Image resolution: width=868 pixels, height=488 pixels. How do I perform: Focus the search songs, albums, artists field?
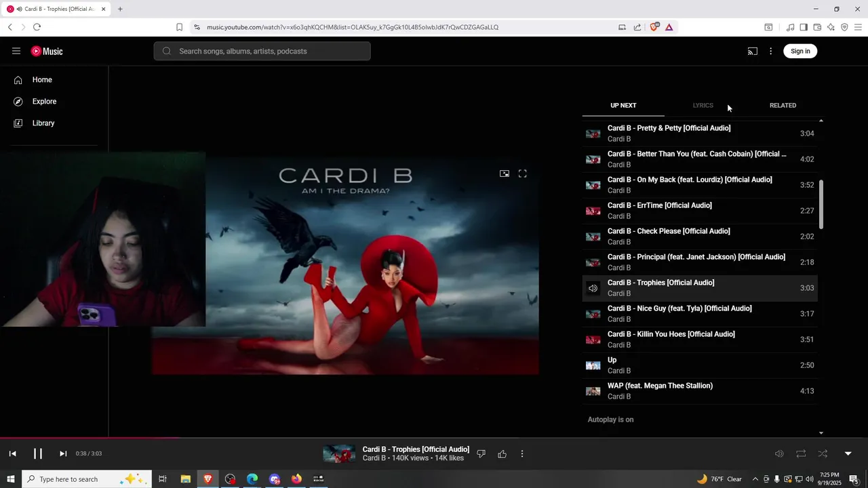262,51
